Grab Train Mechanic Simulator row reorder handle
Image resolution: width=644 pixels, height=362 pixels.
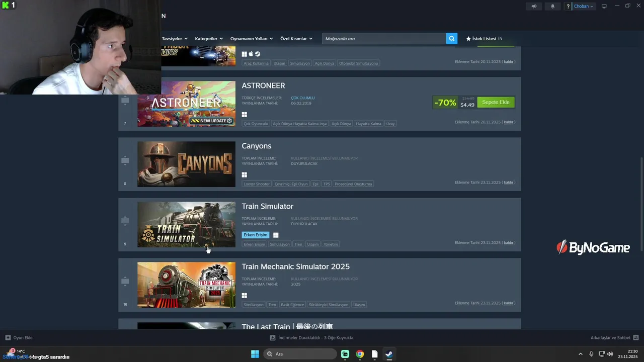pos(125,282)
